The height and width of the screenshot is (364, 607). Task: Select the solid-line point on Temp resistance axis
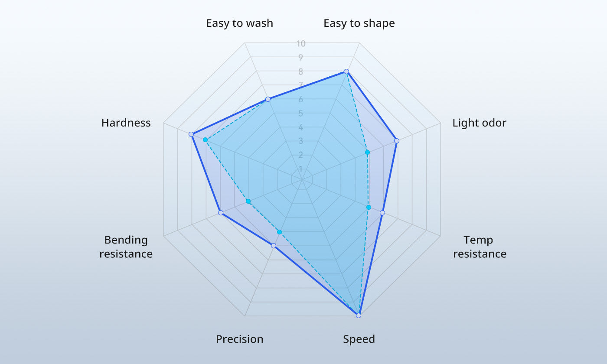click(x=382, y=213)
